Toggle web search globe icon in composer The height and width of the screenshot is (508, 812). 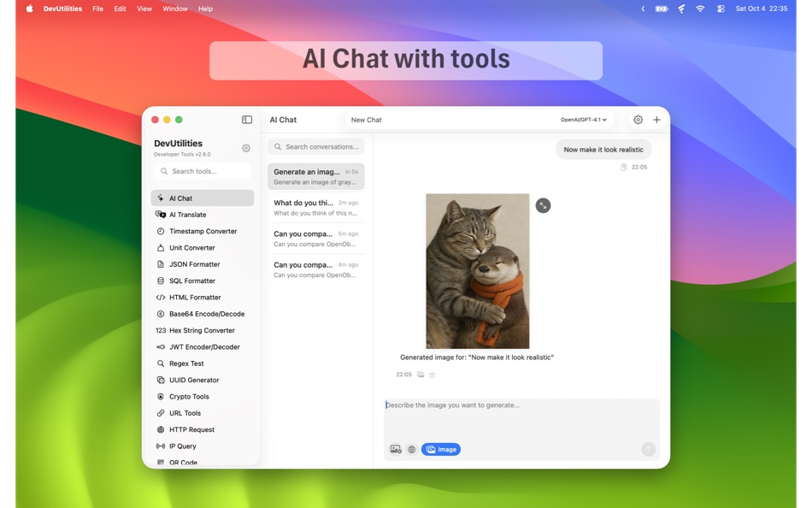click(x=412, y=450)
